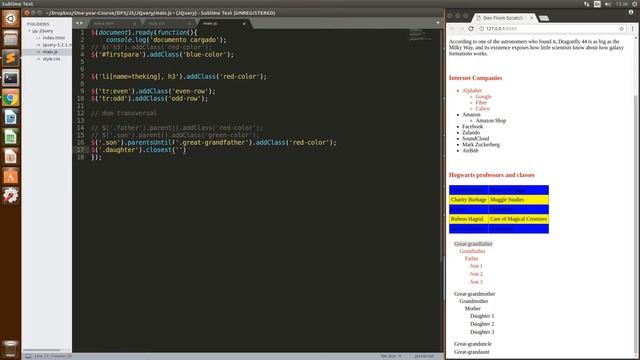Open Chrome three-dot menu
Image resolution: width=640 pixels, height=360 pixels.
pos(633,29)
